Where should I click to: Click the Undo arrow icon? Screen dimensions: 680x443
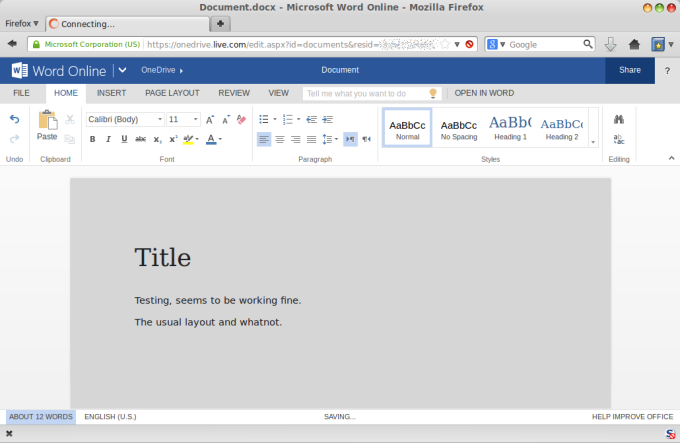coord(14,119)
